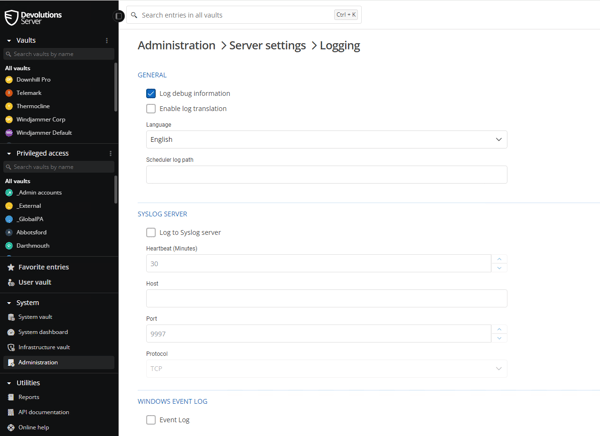This screenshot has width=600, height=436.
Task: Collapse the System section
Action: (9, 303)
